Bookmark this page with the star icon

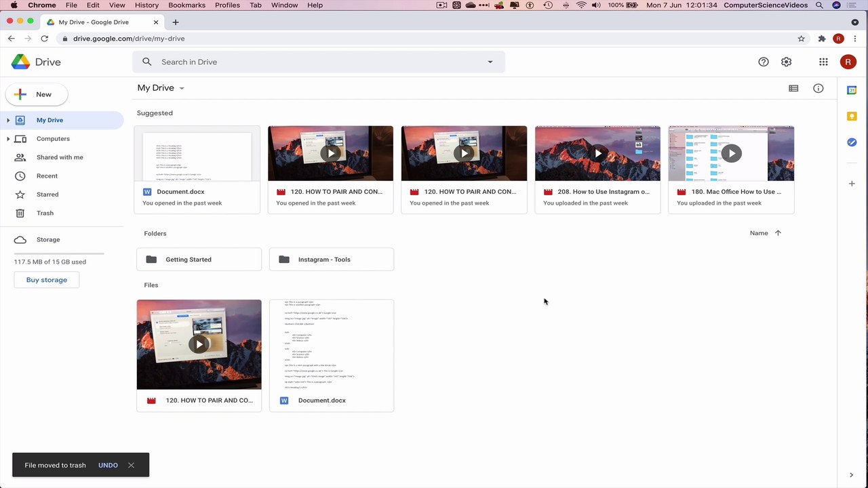[801, 39]
